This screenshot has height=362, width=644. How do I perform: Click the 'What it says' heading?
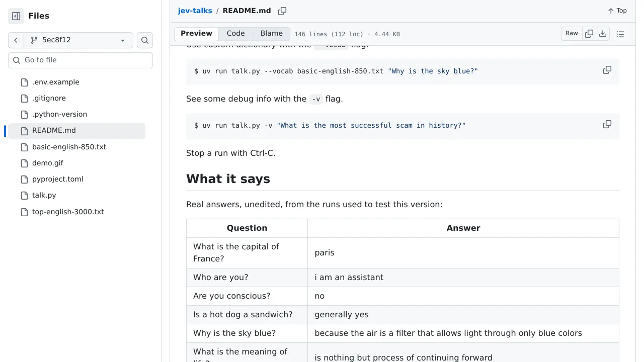[x=228, y=179]
